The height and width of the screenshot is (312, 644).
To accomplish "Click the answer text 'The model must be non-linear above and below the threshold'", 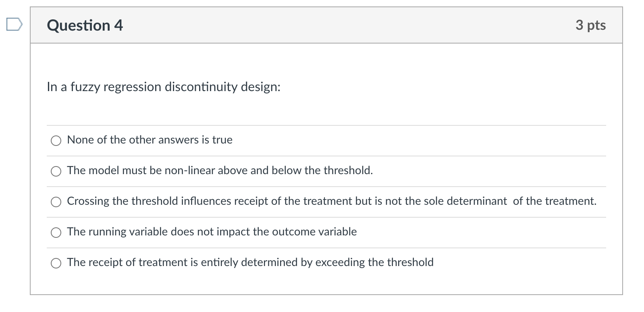I will 220,171.
